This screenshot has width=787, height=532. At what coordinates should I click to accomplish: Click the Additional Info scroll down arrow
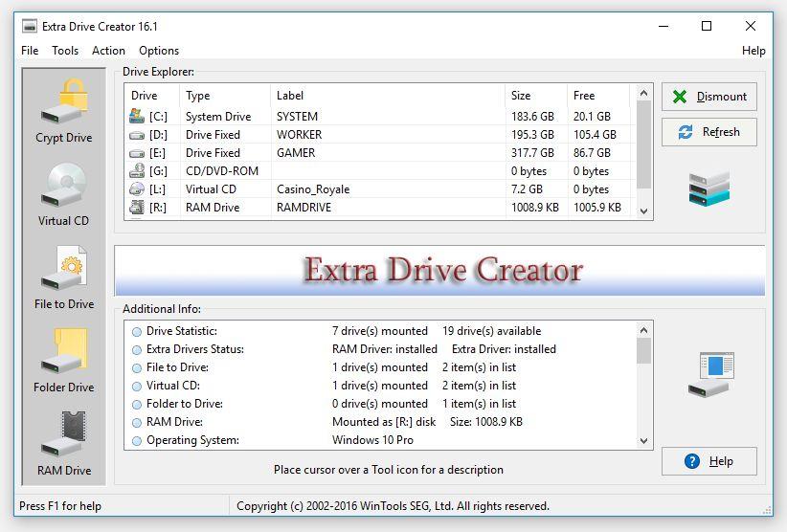pos(644,441)
